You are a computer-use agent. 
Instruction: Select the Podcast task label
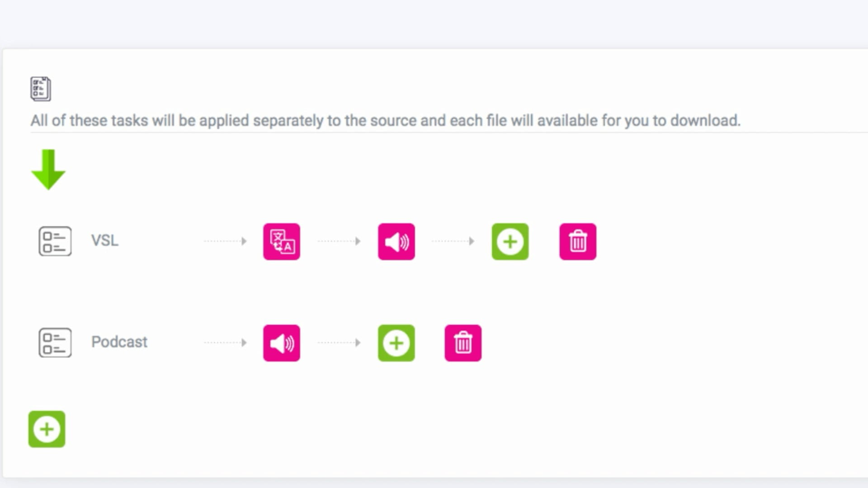point(119,342)
